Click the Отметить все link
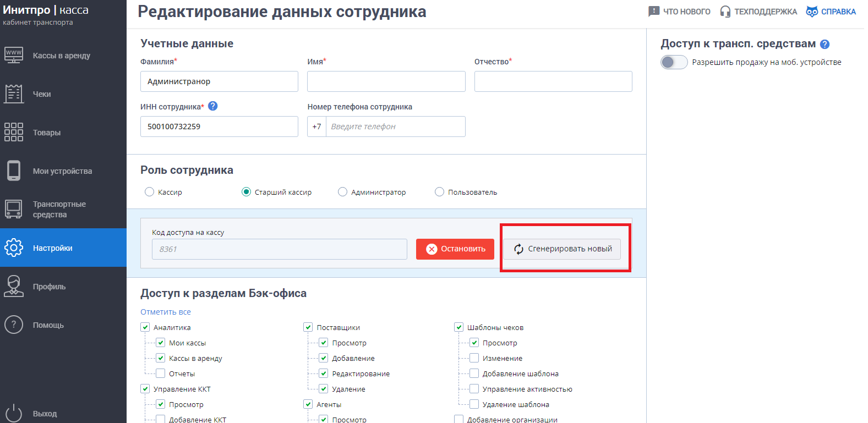The width and height of the screenshot is (868, 423). click(x=166, y=312)
